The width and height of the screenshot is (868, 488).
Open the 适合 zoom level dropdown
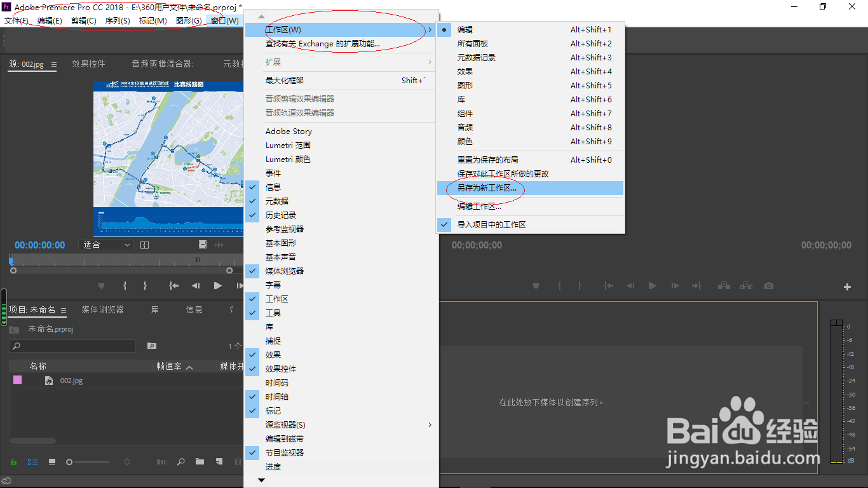[x=106, y=245]
